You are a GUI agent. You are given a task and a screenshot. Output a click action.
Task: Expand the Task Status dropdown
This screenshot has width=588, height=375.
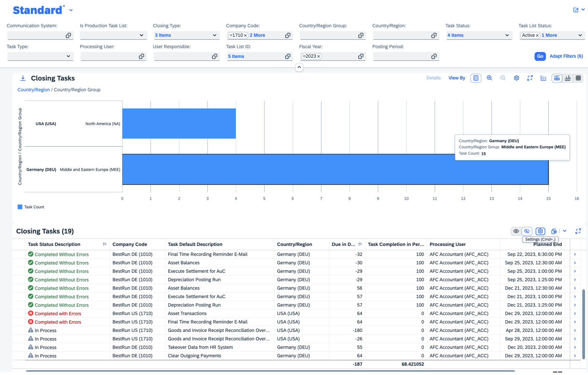(507, 35)
